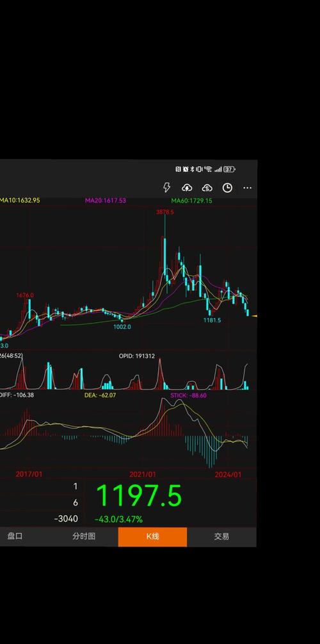Viewport: 320px width, 644px height.
Task: Tap the cloud sync up-down arrows icon
Action: pos(207,188)
